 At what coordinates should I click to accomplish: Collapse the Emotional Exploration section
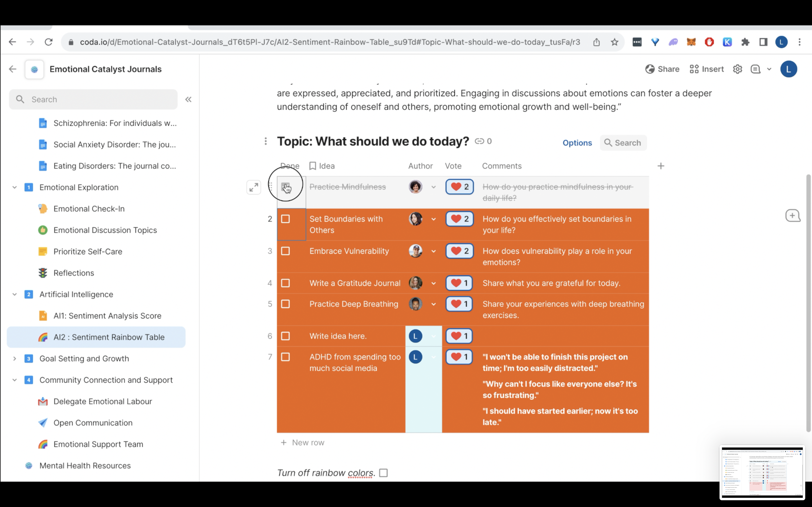click(x=14, y=187)
